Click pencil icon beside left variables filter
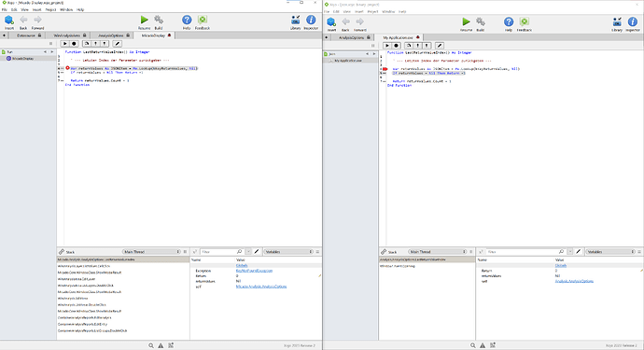This screenshot has width=644, height=350. pos(257,251)
